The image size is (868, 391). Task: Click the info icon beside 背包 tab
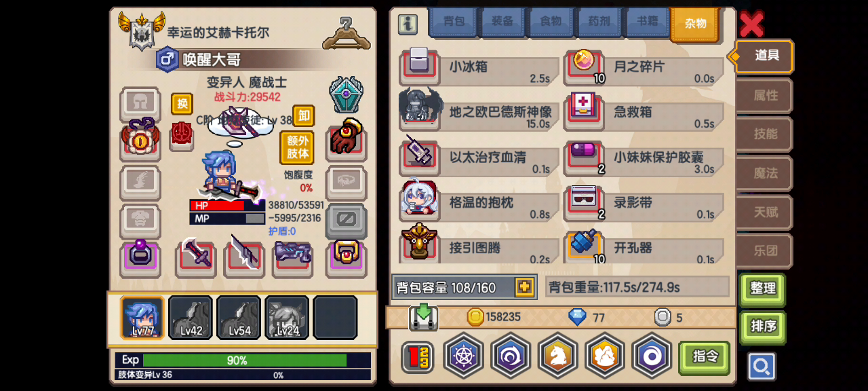408,24
